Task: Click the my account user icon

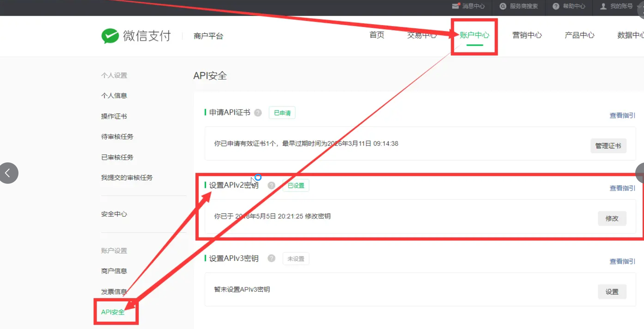Action: click(x=603, y=6)
